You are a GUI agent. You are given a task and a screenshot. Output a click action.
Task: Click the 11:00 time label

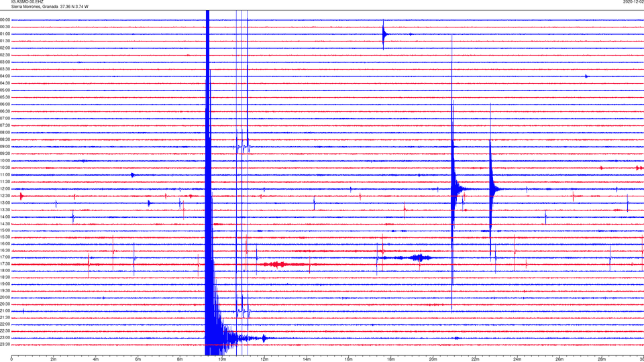[5, 174]
